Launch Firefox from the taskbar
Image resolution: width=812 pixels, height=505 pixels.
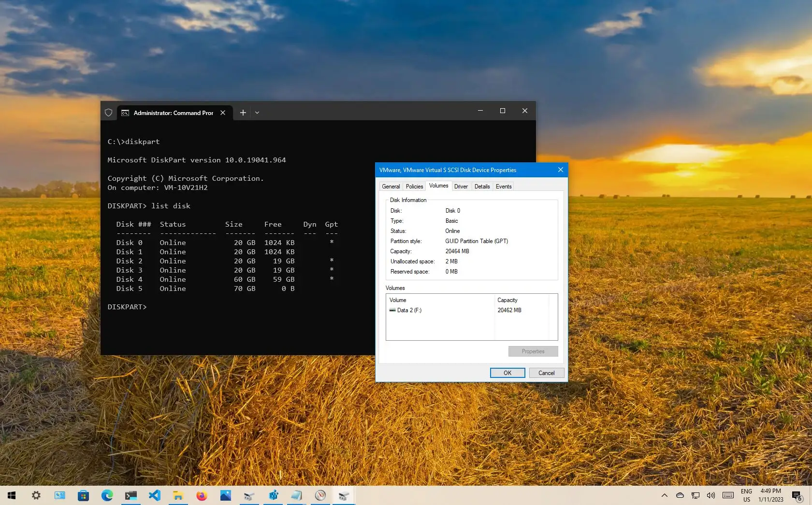[x=202, y=495]
